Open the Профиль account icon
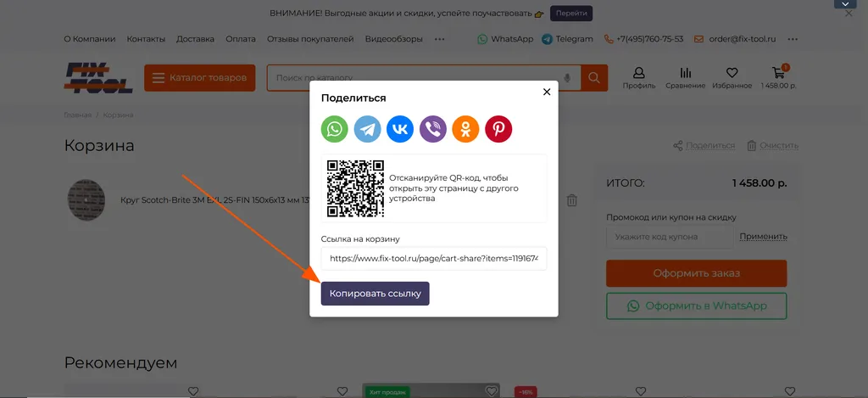 pyautogui.click(x=639, y=77)
